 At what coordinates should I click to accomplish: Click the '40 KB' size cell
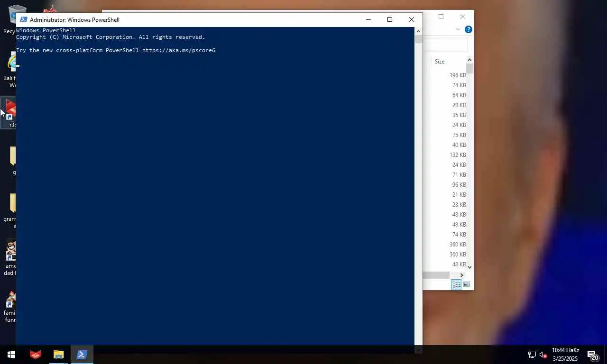[459, 145]
